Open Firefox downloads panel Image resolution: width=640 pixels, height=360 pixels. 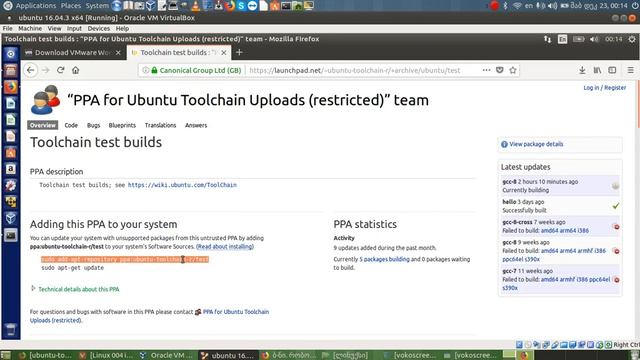[582, 70]
